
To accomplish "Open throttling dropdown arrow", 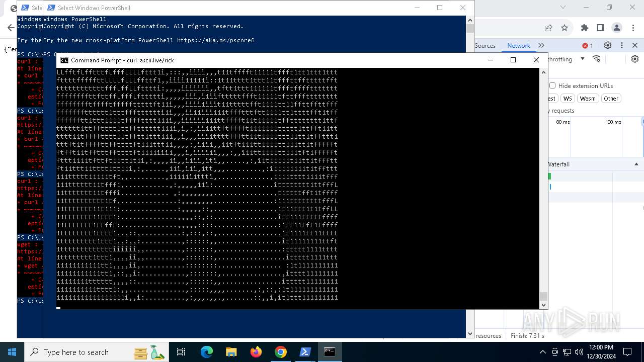I will point(583,59).
